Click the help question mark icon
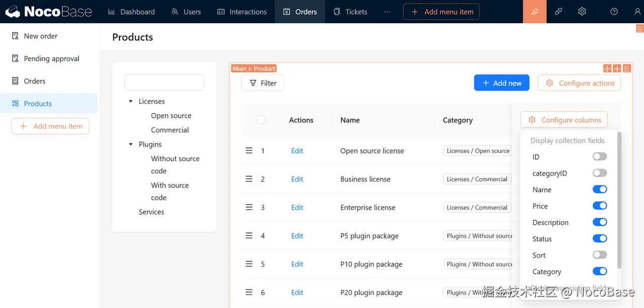This screenshot has width=644, height=308. click(614, 12)
